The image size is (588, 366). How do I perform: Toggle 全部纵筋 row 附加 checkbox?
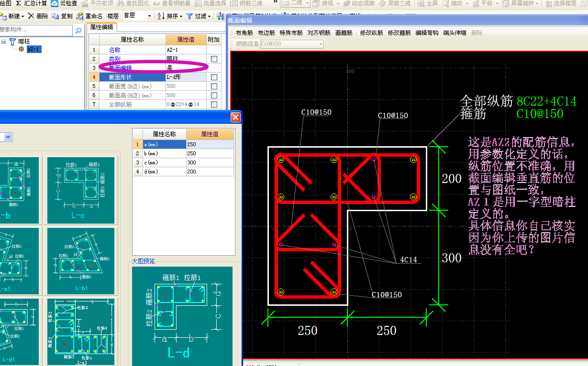coord(214,104)
